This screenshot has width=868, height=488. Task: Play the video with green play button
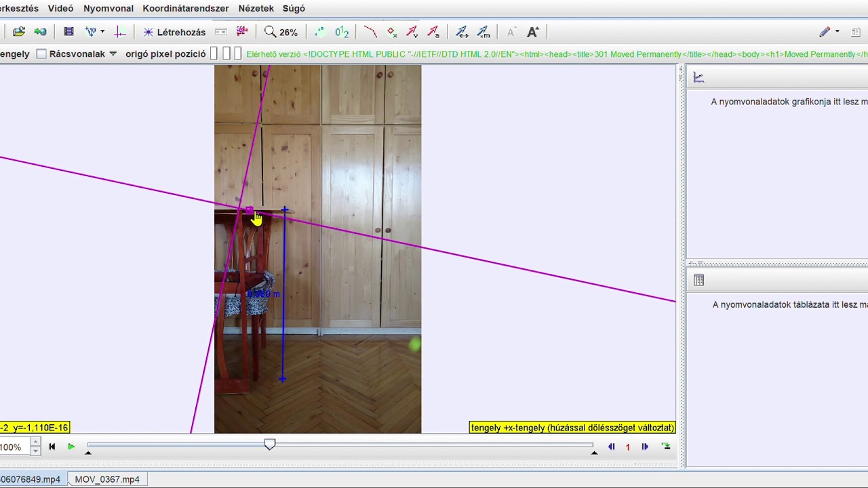(71, 447)
